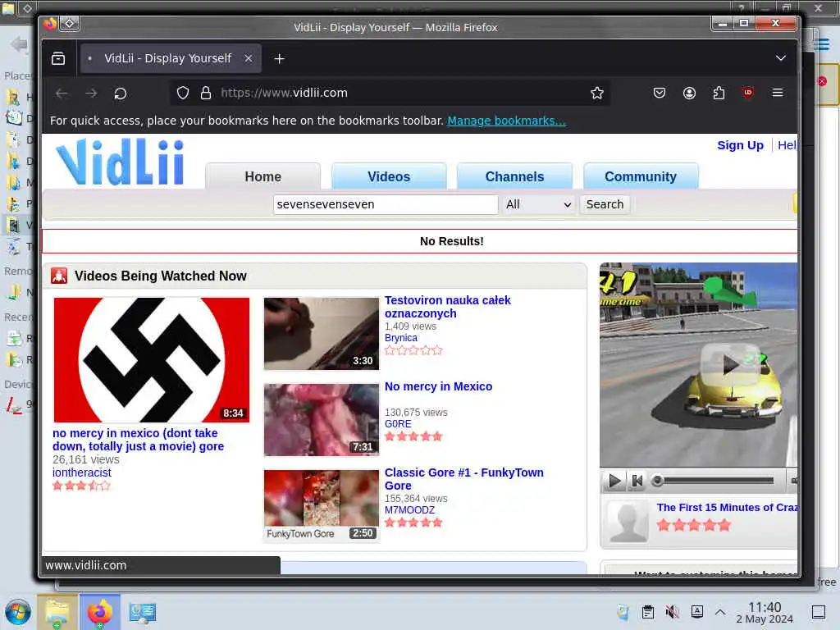The width and height of the screenshot is (840, 630).
Task: Click the skip-to-start button in the video player
Action: click(637, 481)
